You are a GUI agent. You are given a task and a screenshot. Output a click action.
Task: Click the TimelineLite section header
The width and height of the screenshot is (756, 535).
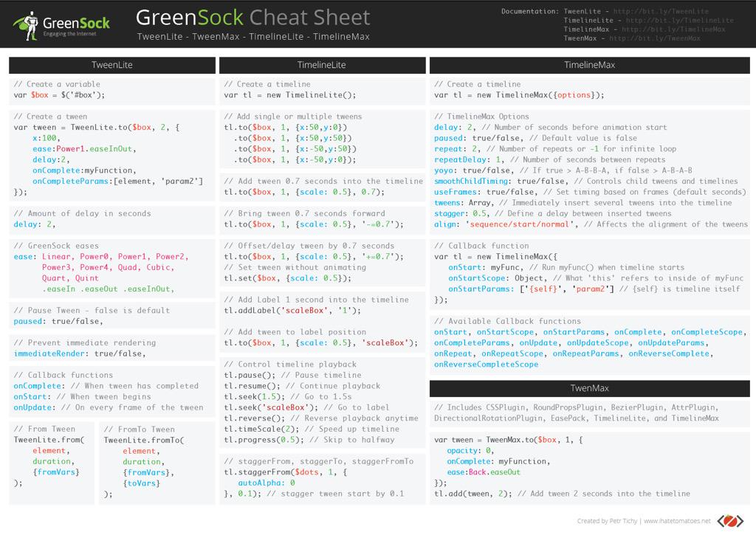322,65
